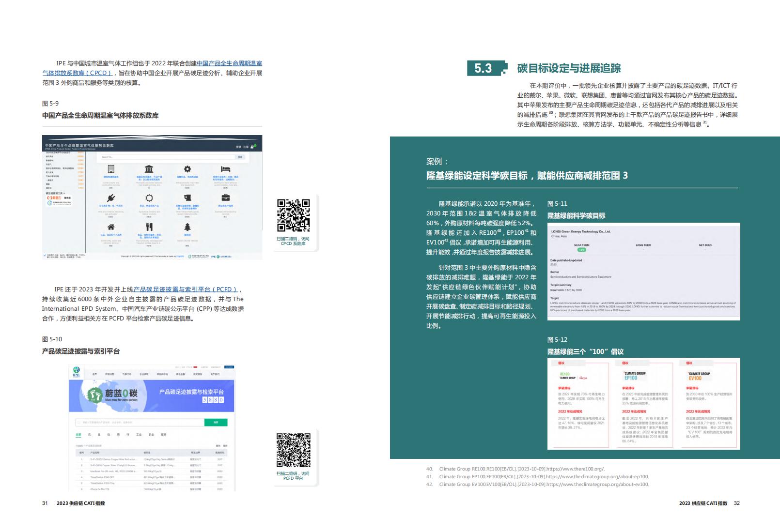The width and height of the screenshot is (780, 532).
Task: Select the 农业 tab in PCFD screenshot
Action: coord(151,435)
